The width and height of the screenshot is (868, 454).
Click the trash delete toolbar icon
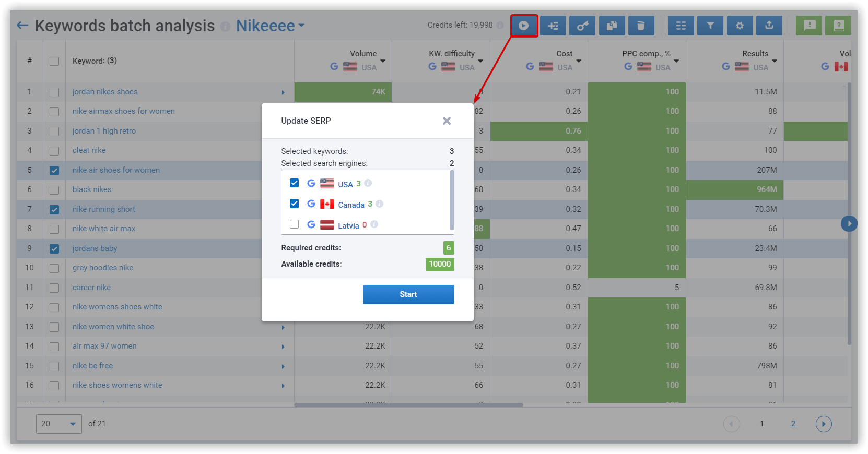click(641, 26)
